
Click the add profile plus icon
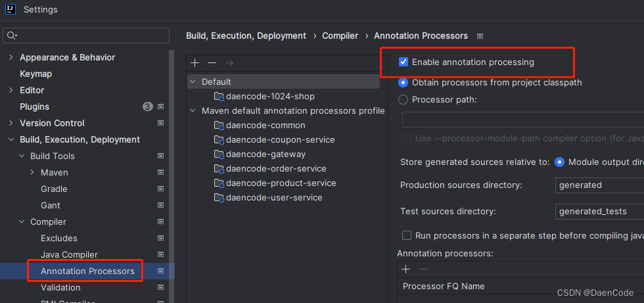click(195, 63)
